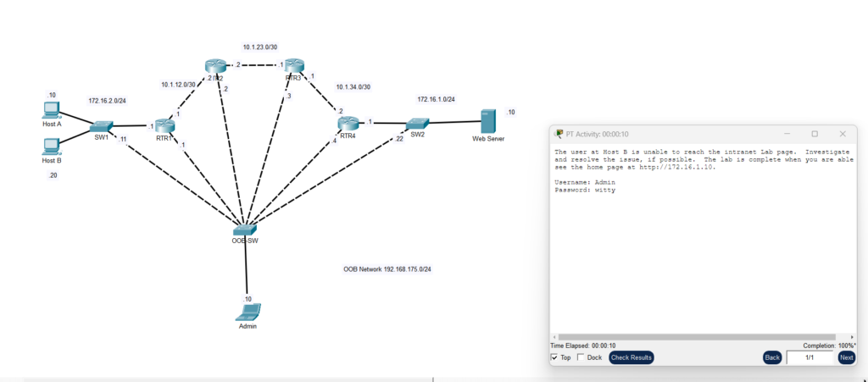Open the Admin laptop

(x=247, y=312)
